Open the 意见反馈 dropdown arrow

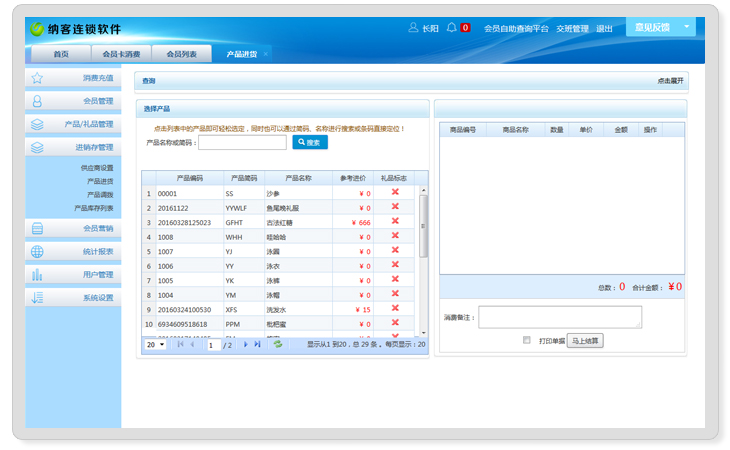(x=686, y=27)
